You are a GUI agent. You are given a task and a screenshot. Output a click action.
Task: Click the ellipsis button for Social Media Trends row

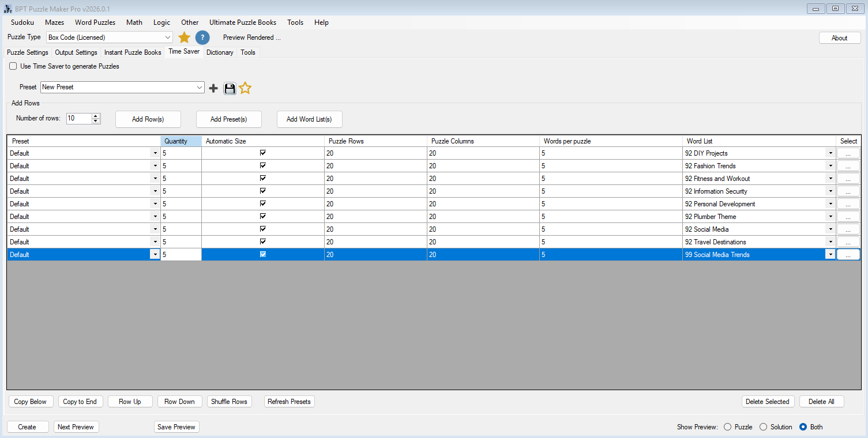click(x=848, y=255)
